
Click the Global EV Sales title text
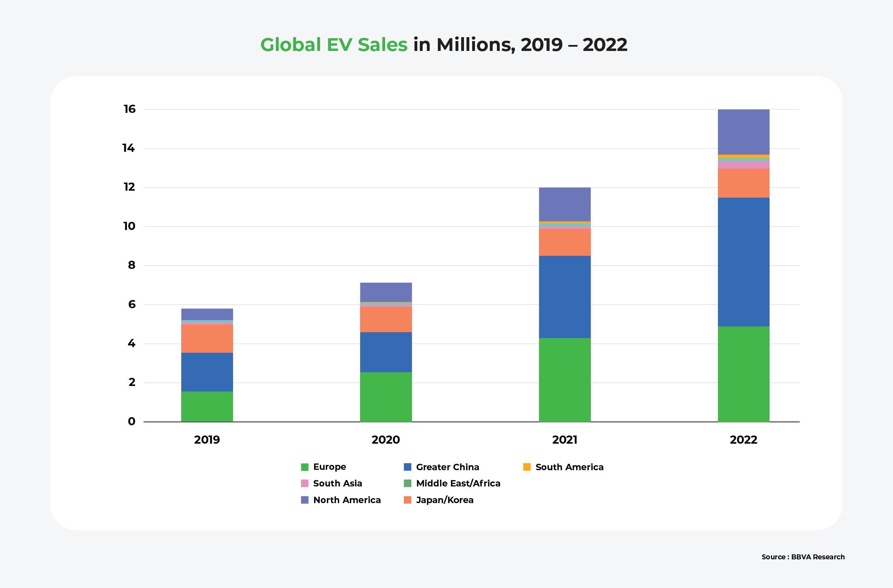coord(334,45)
